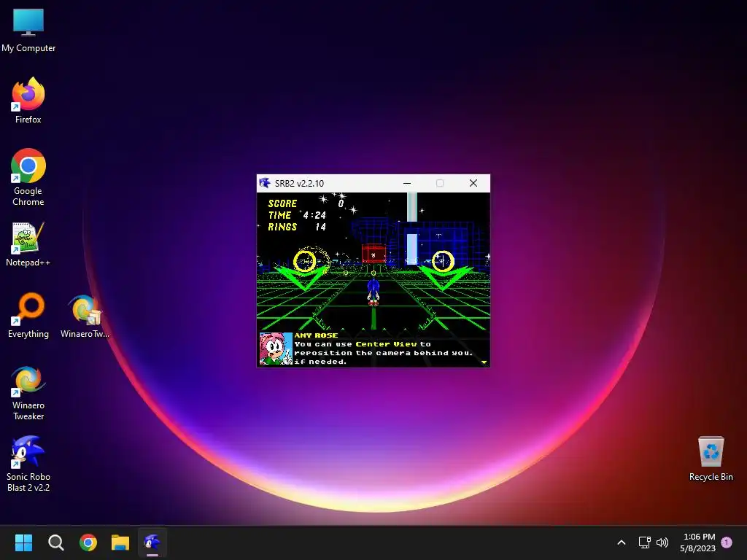The width and height of the screenshot is (747, 560).
Task: Click the SRB2 v2.2.10 title text
Action: [x=299, y=183]
